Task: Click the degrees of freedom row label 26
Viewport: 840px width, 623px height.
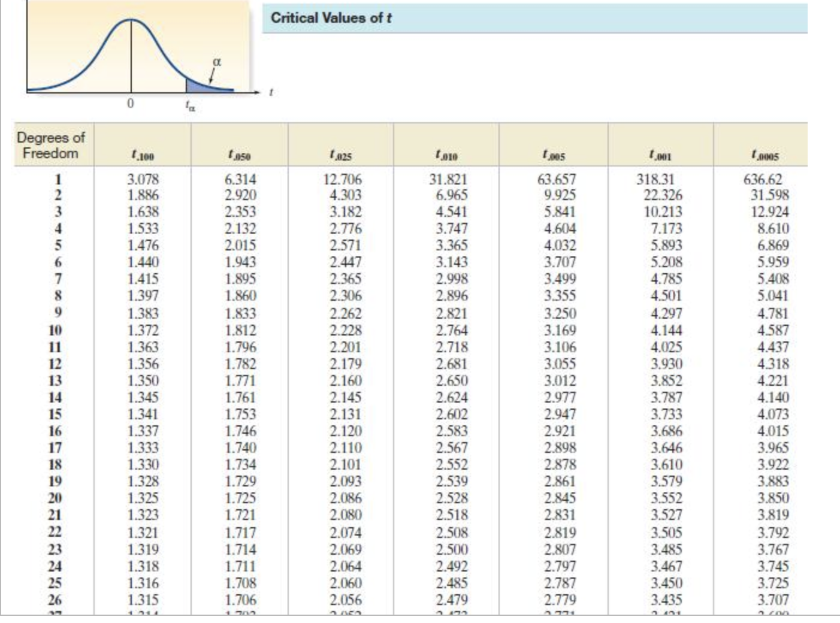Action: pyautogui.click(x=56, y=600)
